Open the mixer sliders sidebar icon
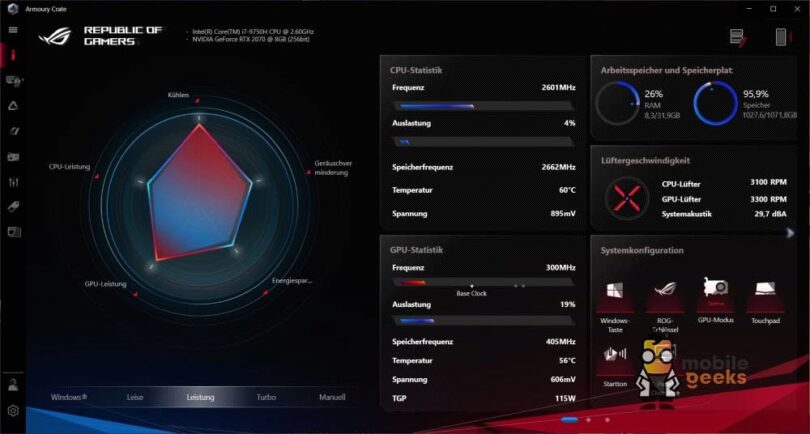The height and width of the screenshot is (434, 810). click(13, 182)
